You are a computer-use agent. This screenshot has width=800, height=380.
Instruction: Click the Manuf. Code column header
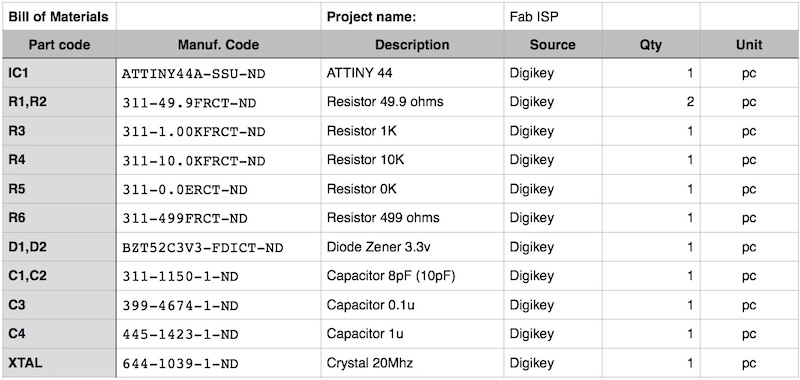[218, 44]
